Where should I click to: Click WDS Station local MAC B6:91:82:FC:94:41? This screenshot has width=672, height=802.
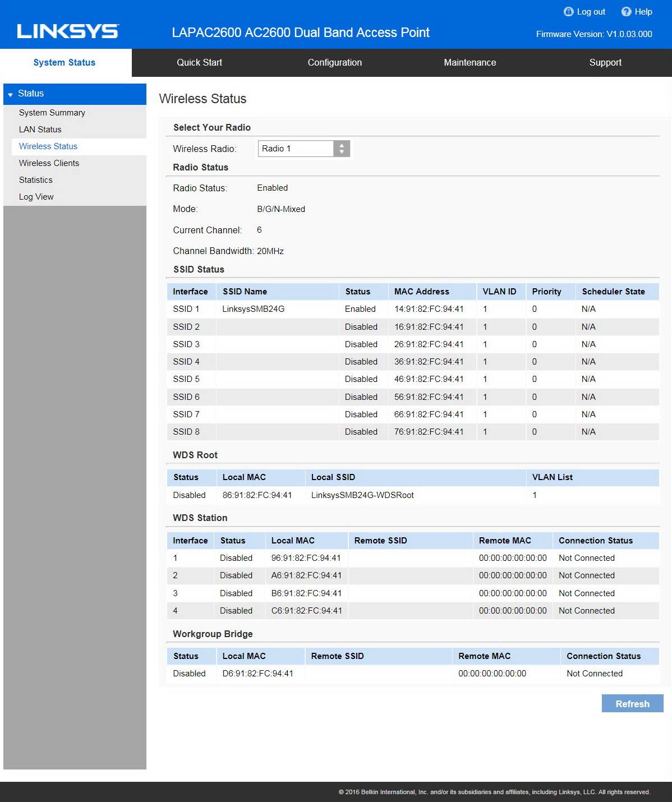pyautogui.click(x=306, y=593)
